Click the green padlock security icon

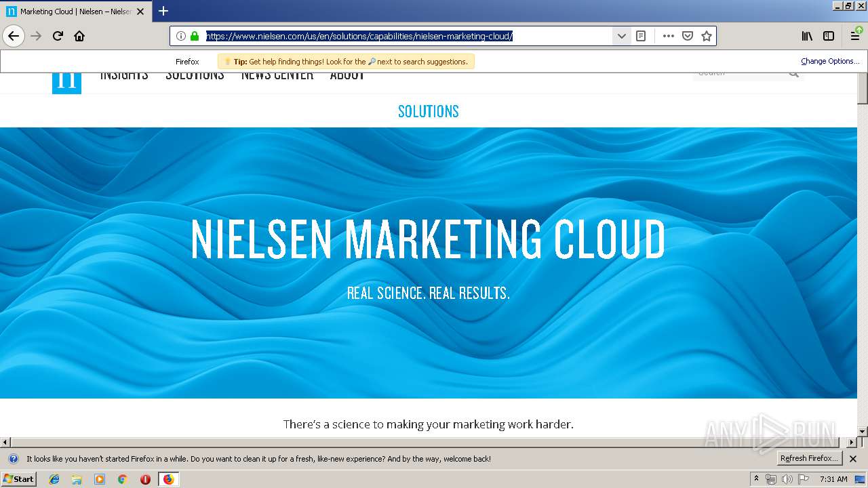(x=195, y=36)
